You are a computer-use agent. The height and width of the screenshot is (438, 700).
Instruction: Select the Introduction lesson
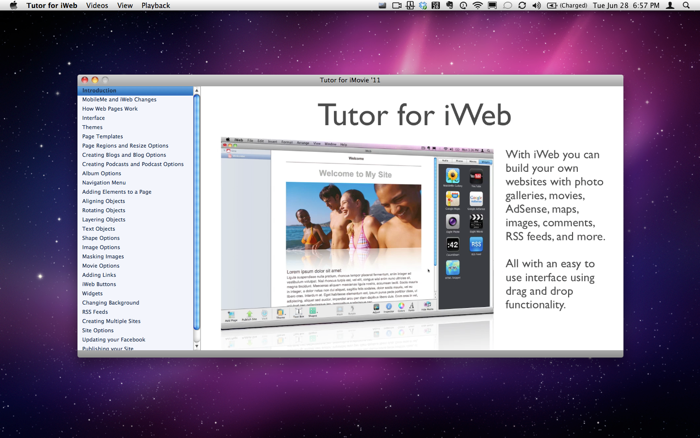point(135,90)
